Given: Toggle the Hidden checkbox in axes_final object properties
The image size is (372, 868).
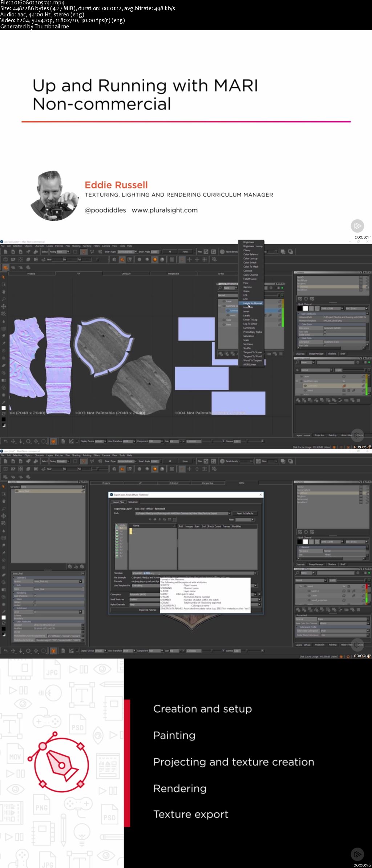Looking at the screenshot, I should (35, 602).
